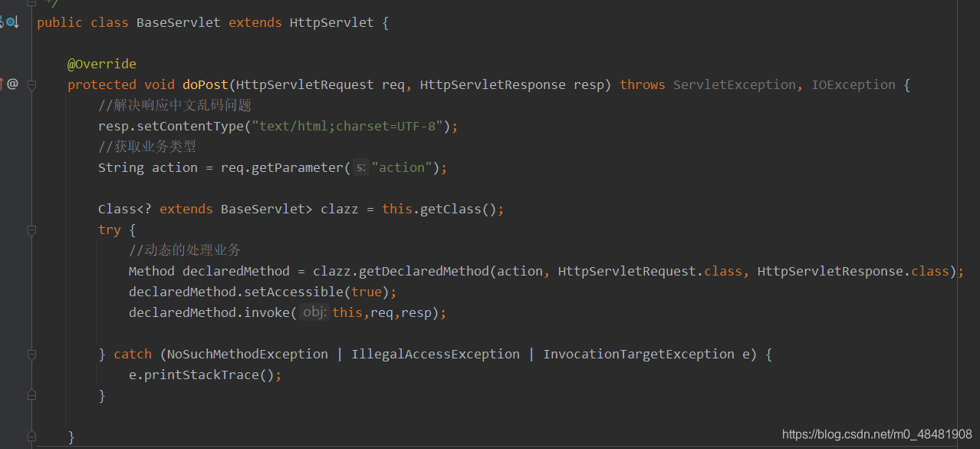Click the comment 解决响应中文乱码问题
Viewport: 980px width, 449px height.
point(175,105)
